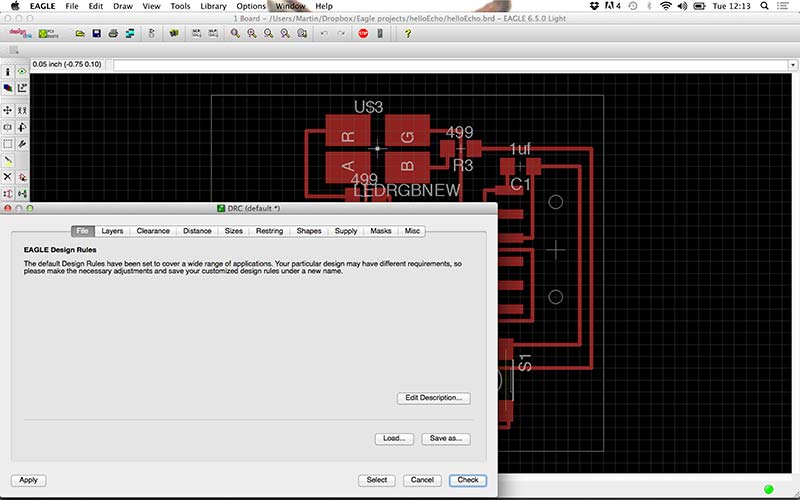The width and height of the screenshot is (800, 500).
Task: Select the Mark origin tool
Action: (x=22, y=88)
